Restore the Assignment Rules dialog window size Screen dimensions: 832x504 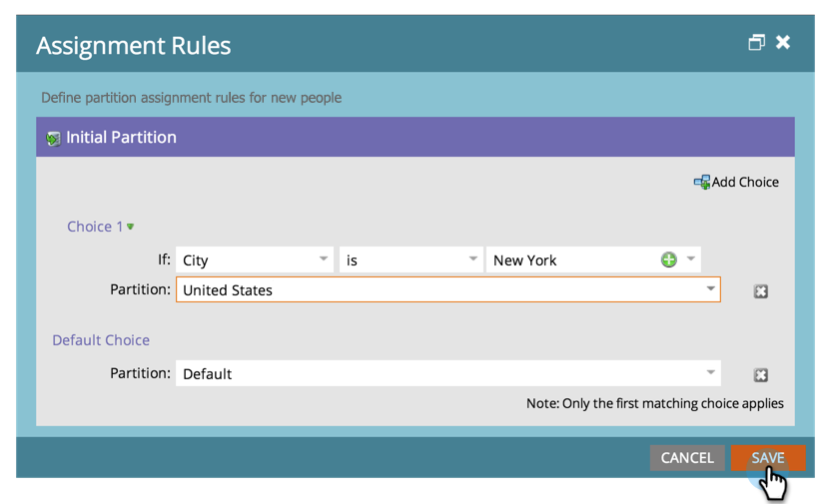pyautogui.click(x=756, y=43)
